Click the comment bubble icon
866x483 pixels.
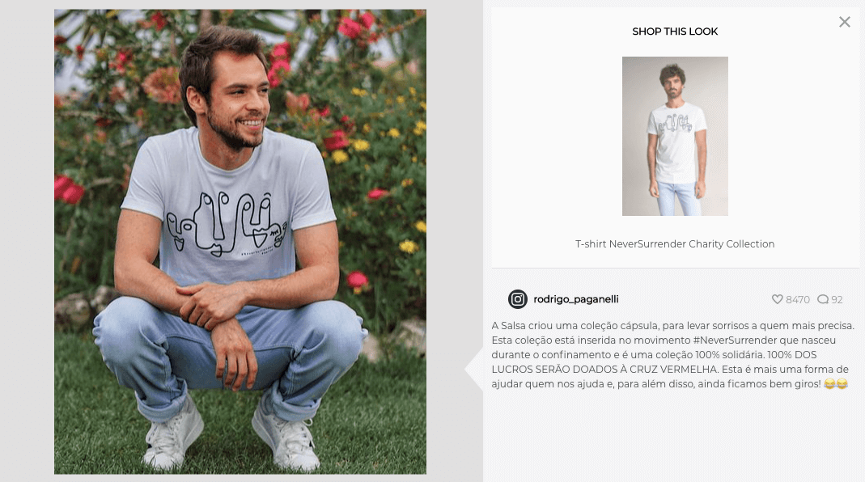[x=823, y=299]
